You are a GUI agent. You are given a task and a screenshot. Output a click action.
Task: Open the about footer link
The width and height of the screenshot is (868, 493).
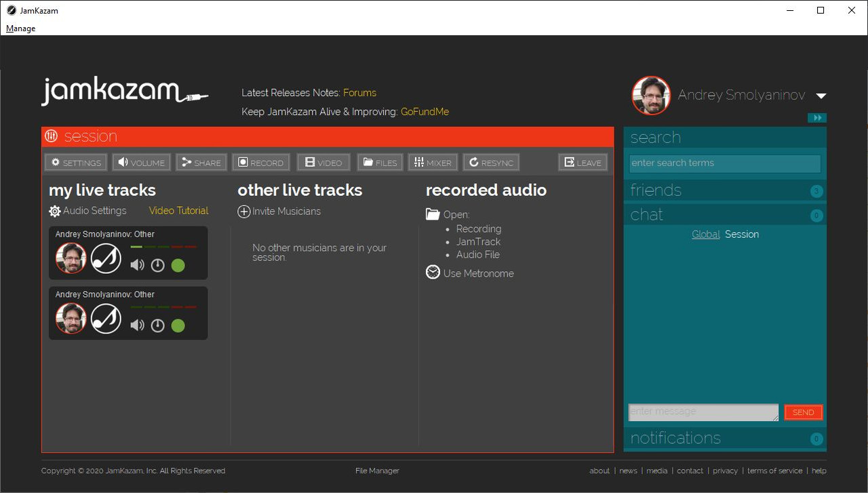coord(599,471)
